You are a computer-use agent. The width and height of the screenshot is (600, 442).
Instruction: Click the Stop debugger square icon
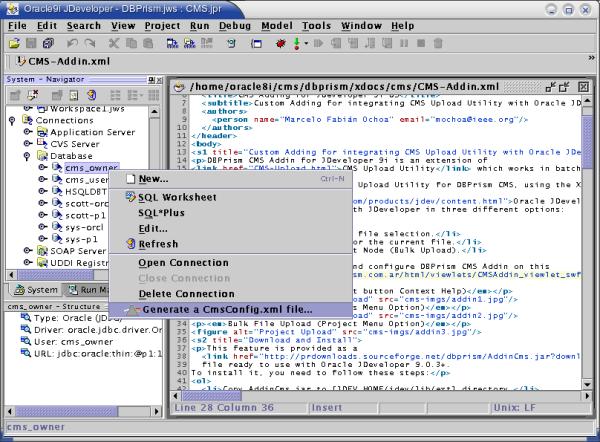coord(421,43)
